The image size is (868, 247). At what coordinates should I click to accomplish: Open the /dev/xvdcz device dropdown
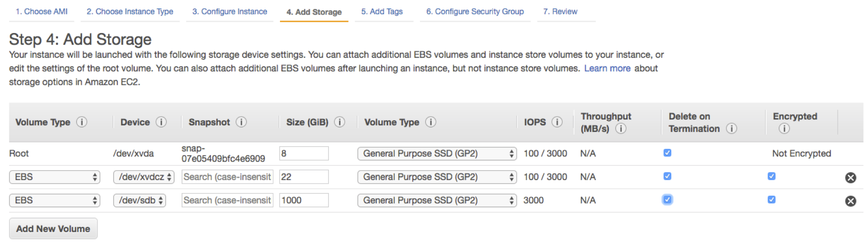143,177
